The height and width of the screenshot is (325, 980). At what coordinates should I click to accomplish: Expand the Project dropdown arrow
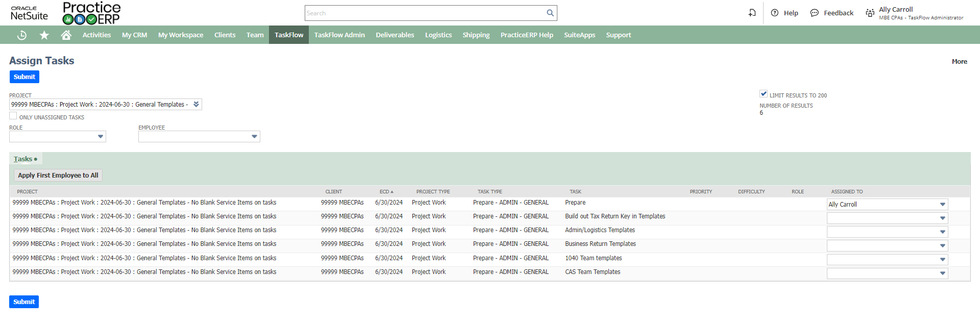point(196,104)
